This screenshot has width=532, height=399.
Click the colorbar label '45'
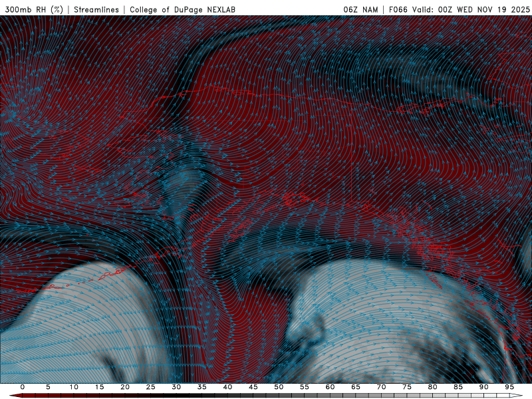[x=253, y=387]
